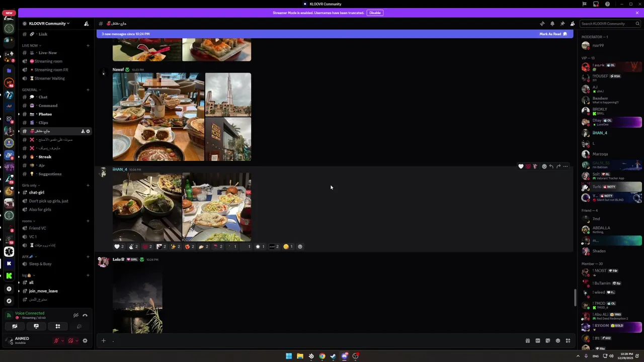Open the server invite icon beside KLOOVR Community
Viewport: 644px width, 362px height.
[87, 24]
